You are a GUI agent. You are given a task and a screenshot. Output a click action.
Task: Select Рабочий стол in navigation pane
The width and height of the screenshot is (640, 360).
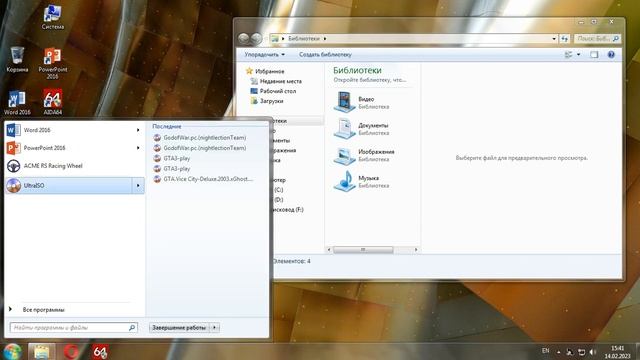tap(273, 91)
